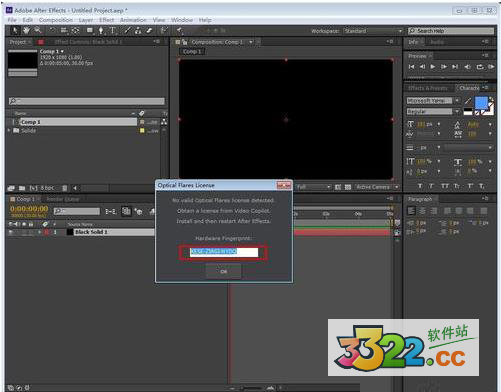This screenshot has height=392, width=501.
Task: Open composition mini-flowchart in timeline
Action: coord(110,211)
